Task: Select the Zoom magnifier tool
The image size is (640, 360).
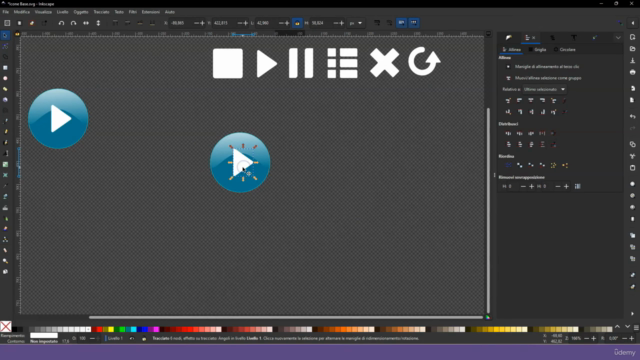Action: pyautogui.click(x=5, y=261)
